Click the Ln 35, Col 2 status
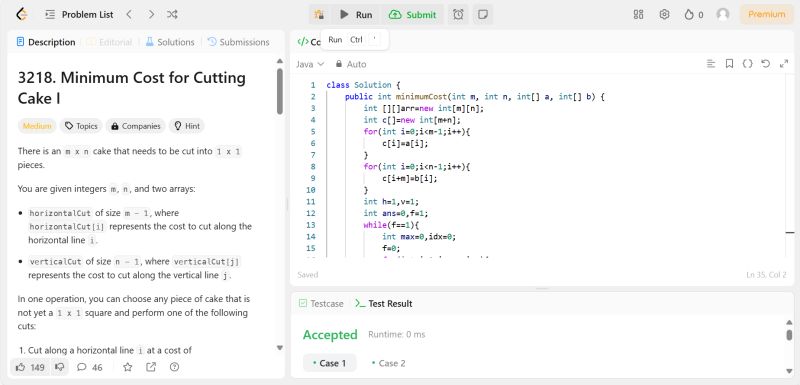 click(766, 274)
